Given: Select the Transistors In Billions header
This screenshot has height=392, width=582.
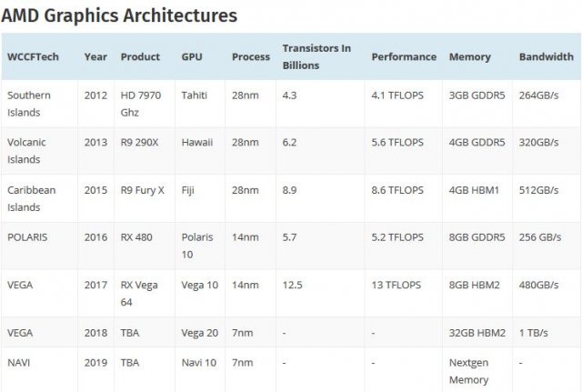Looking at the screenshot, I should coord(316,56).
